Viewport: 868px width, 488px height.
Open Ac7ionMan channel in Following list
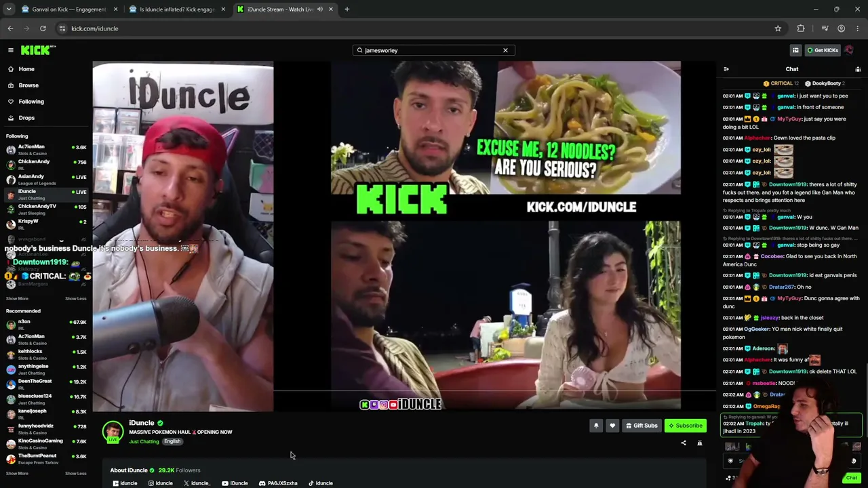[x=46, y=149]
